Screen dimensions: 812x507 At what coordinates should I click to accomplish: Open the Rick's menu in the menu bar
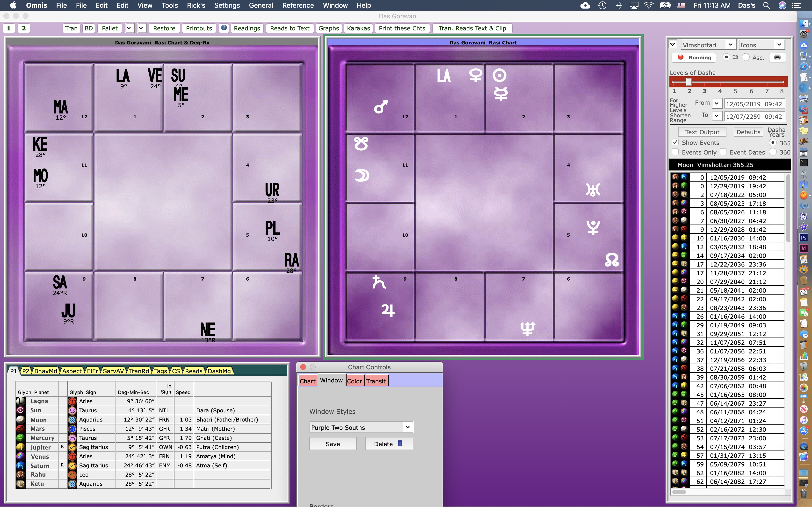196,5
